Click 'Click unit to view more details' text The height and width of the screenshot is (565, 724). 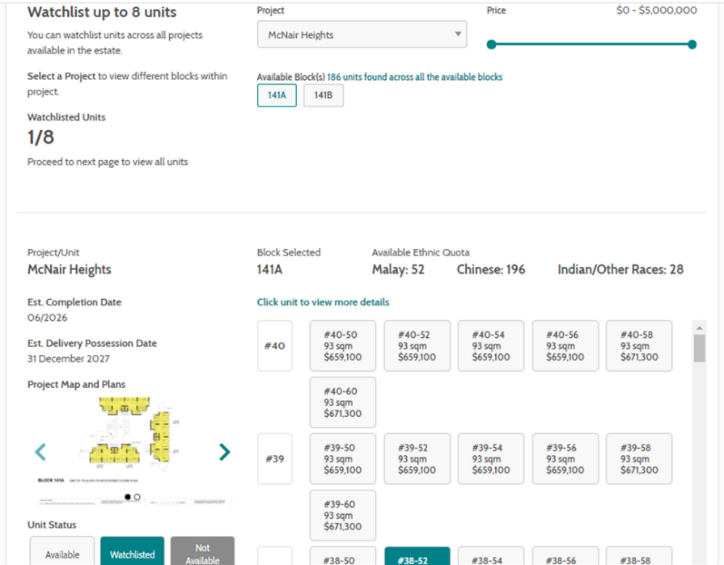(323, 302)
